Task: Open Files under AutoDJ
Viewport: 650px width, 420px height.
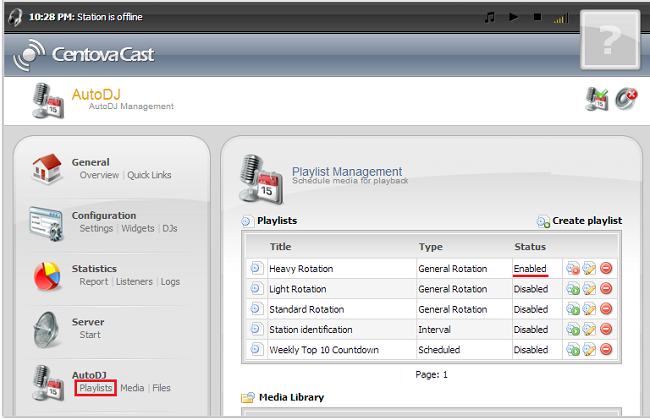Action: 161,388
